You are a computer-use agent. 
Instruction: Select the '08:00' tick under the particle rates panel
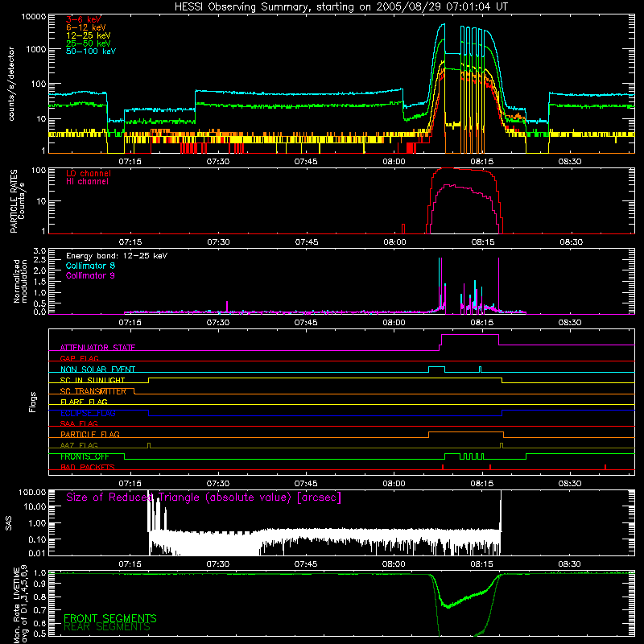(x=394, y=242)
